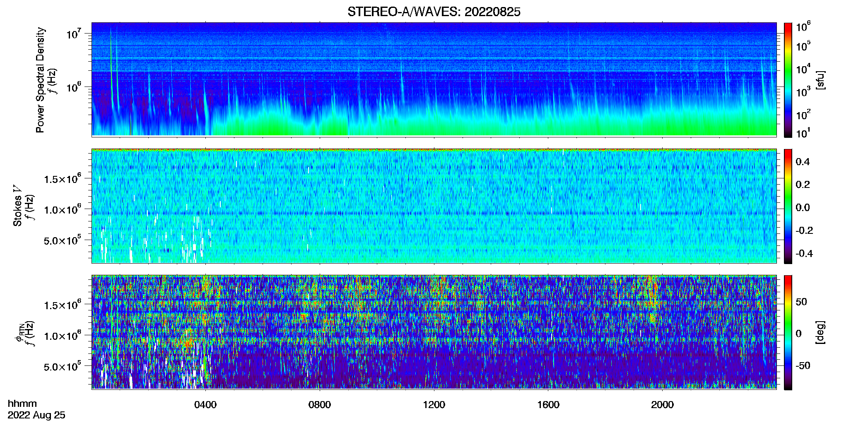This screenshot has height=447, width=868.
Task: Click the [sfu] unit label
Action: coord(820,80)
